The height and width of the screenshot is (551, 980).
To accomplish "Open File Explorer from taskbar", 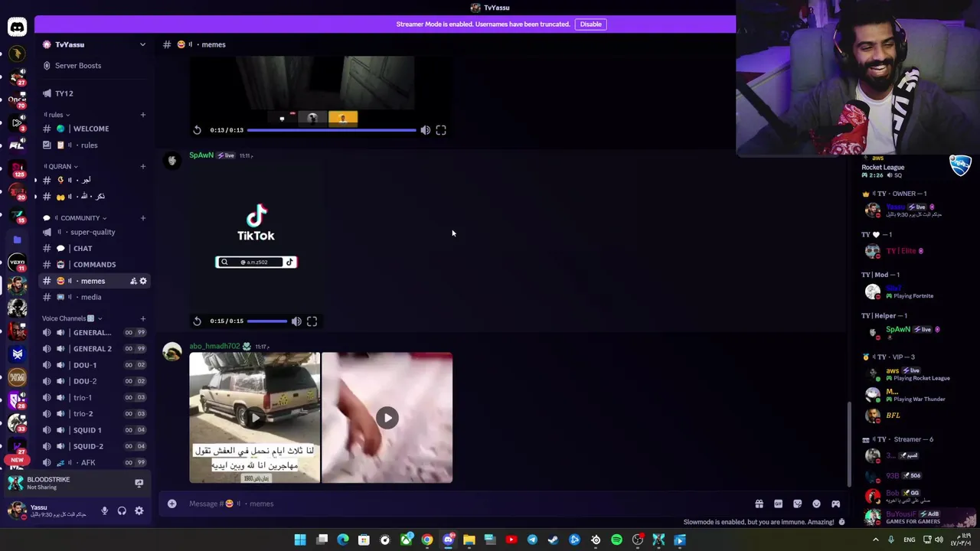I will coord(469,540).
